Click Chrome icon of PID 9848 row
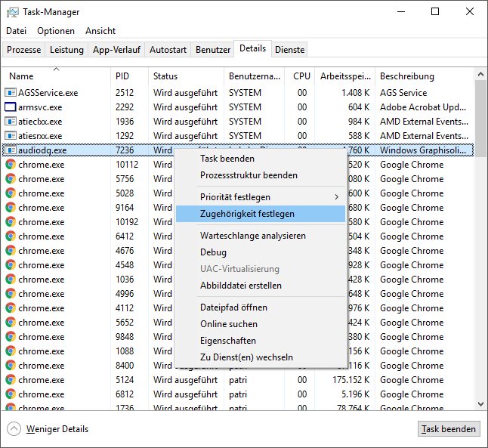The height and width of the screenshot is (448, 488). pyautogui.click(x=11, y=336)
